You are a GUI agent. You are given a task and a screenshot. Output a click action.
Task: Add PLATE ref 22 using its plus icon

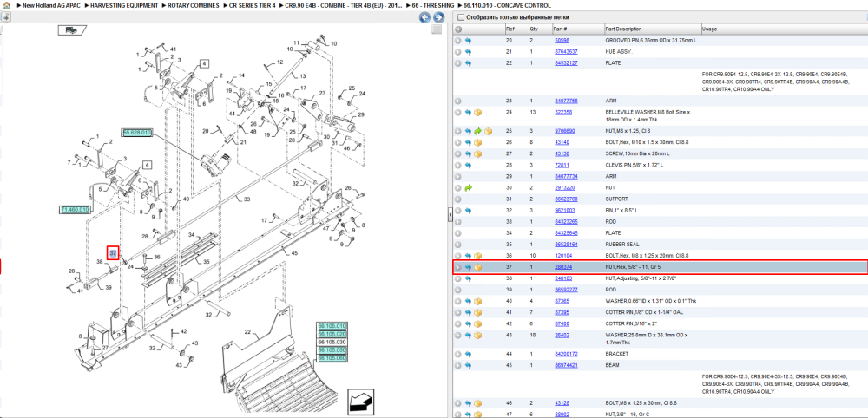pyautogui.click(x=458, y=63)
